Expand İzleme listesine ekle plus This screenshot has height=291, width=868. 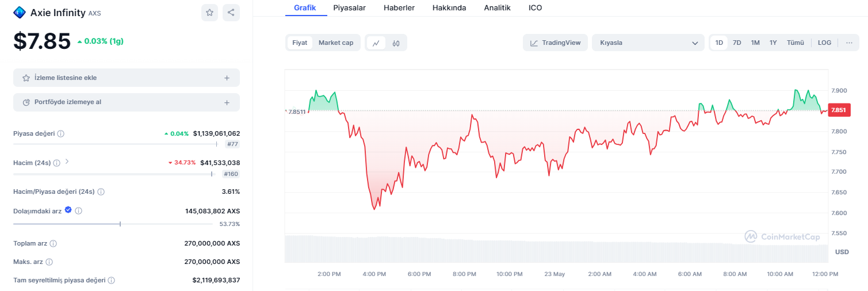[227, 78]
